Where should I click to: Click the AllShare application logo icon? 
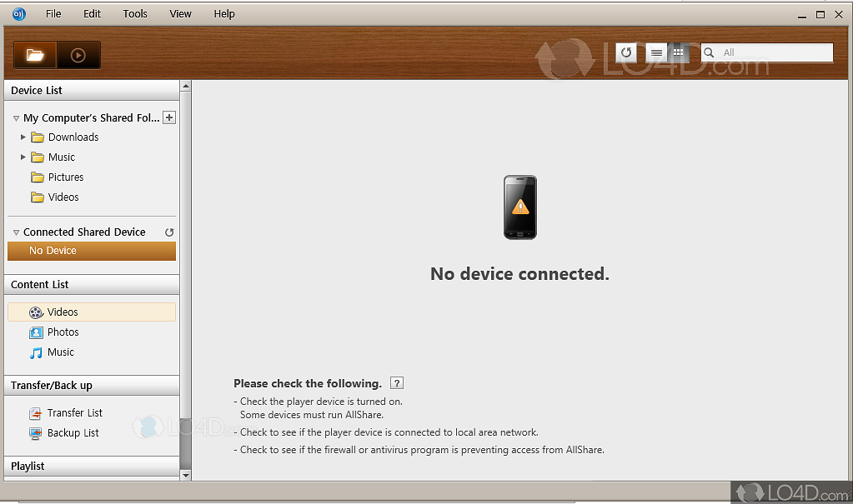(18, 14)
